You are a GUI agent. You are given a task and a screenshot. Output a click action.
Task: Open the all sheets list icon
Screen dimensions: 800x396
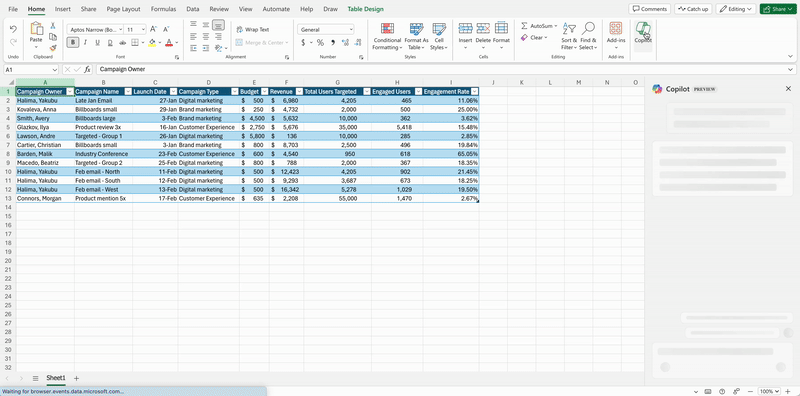point(36,378)
